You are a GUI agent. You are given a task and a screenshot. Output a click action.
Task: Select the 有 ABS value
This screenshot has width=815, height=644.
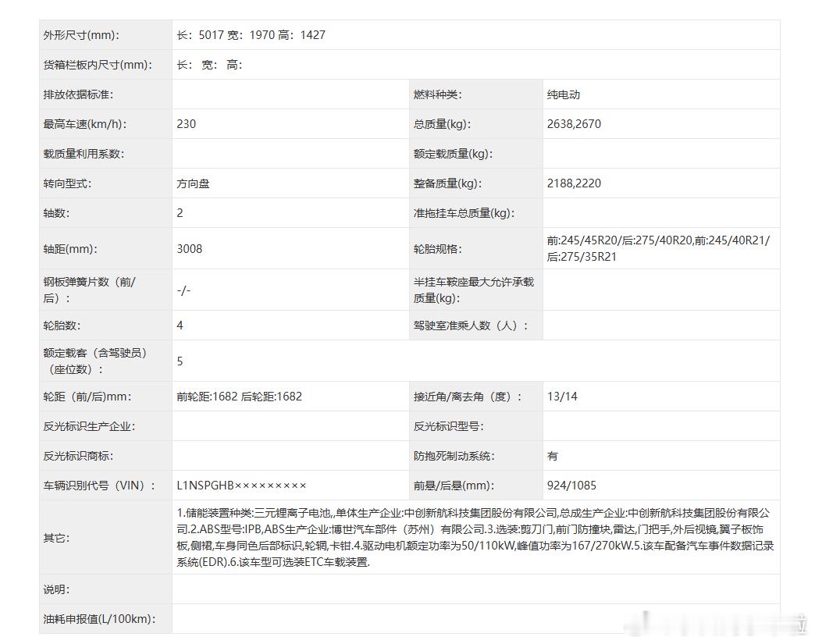click(553, 457)
